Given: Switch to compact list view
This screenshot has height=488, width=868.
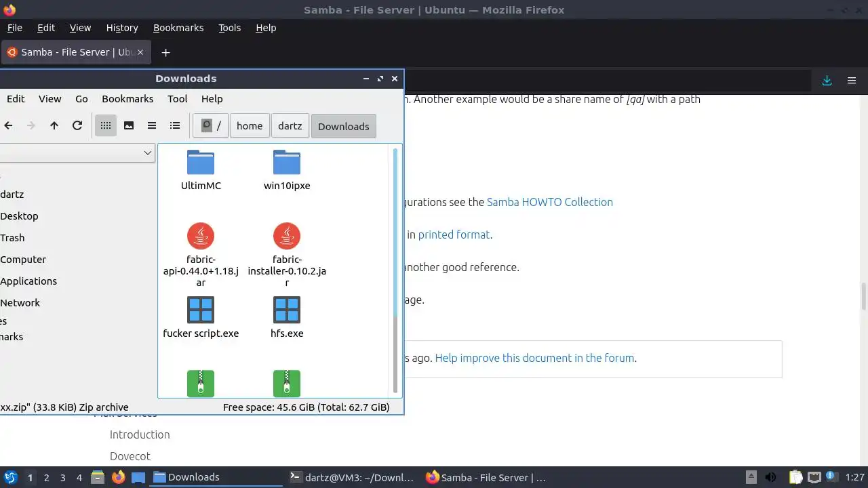Looking at the screenshot, I should 152,125.
